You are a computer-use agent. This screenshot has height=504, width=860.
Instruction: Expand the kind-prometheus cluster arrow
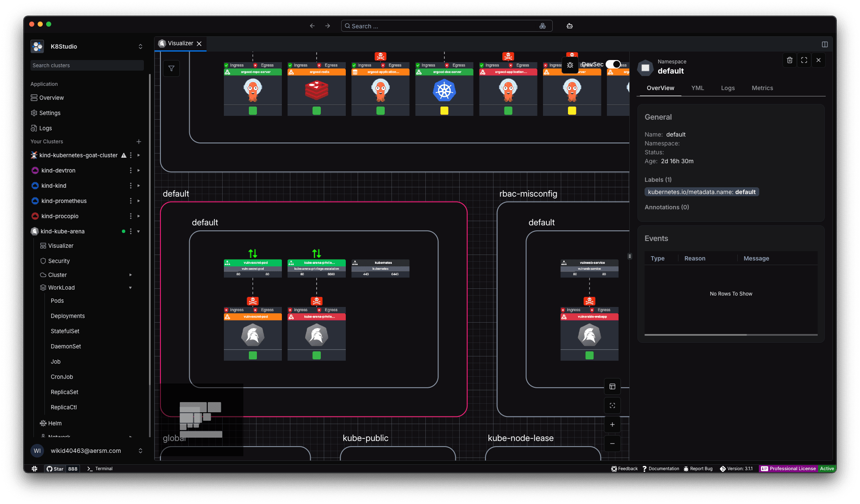tap(138, 201)
